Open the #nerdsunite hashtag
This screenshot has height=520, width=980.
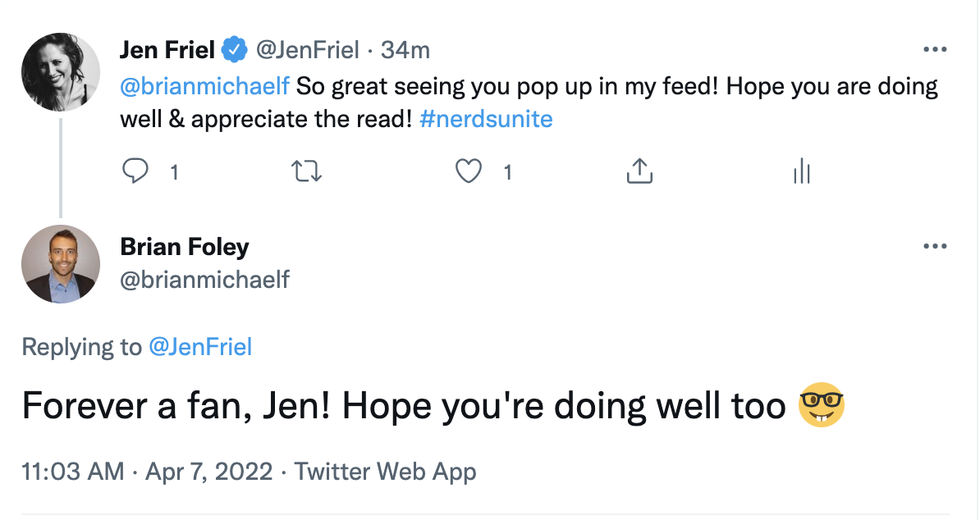(x=486, y=119)
